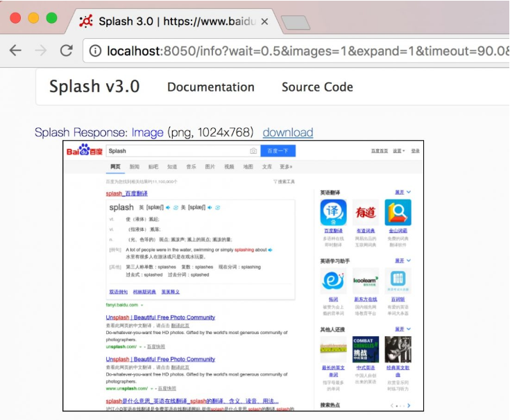Click the download link for the image
Screen dimensions: 510x420
288,132
